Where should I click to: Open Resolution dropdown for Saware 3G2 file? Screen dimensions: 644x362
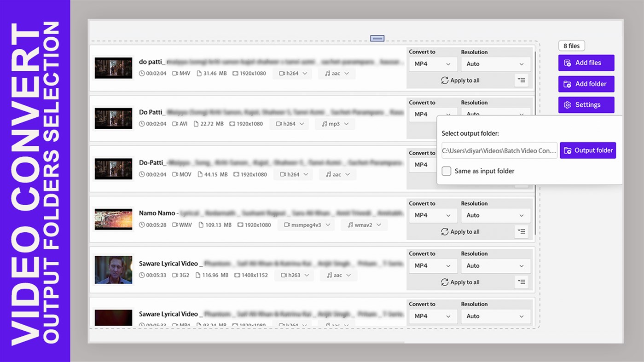tap(495, 266)
